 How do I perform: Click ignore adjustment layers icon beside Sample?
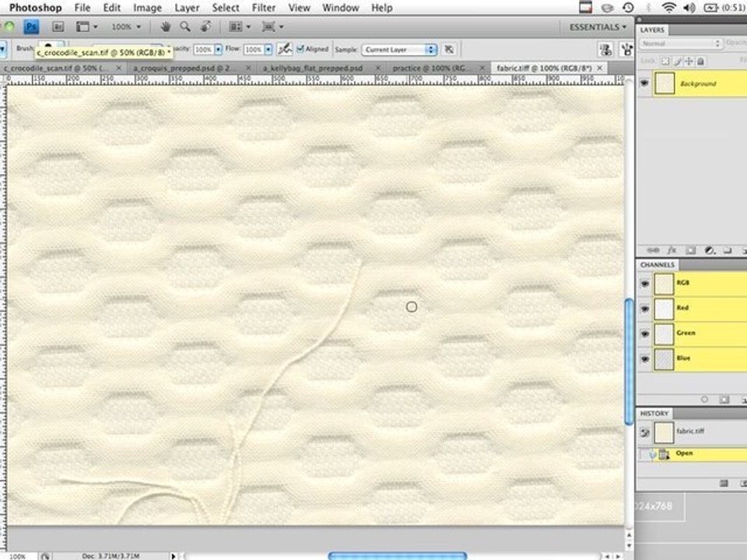[x=449, y=50]
